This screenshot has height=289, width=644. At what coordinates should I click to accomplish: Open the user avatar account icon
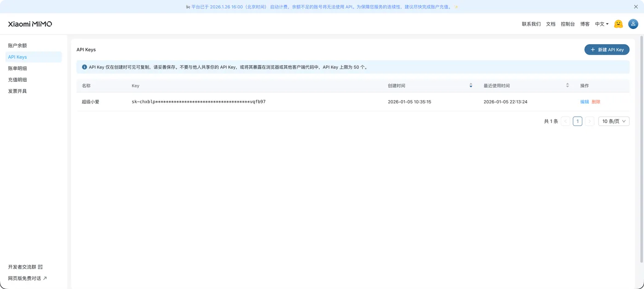click(x=633, y=23)
